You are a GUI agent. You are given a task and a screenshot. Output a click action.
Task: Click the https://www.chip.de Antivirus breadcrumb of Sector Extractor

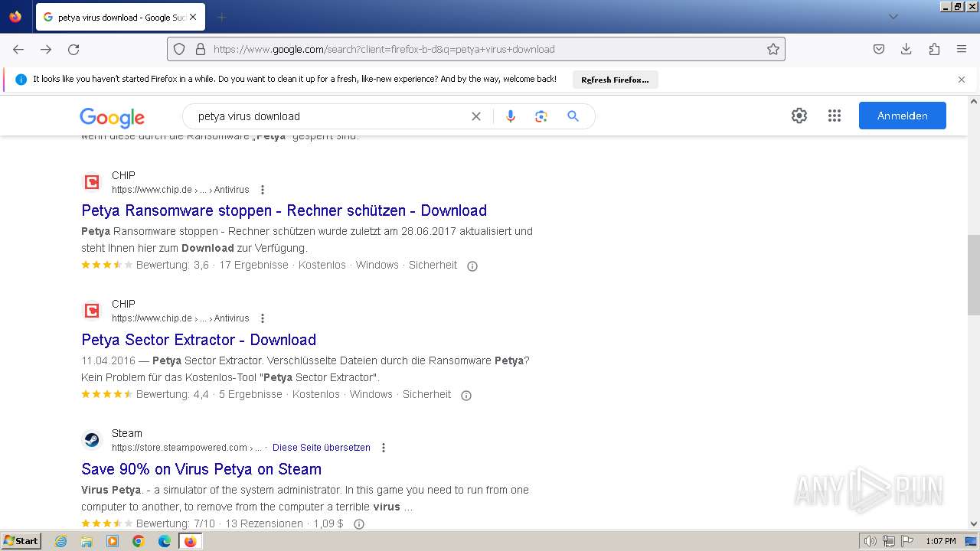click(181, 318)
